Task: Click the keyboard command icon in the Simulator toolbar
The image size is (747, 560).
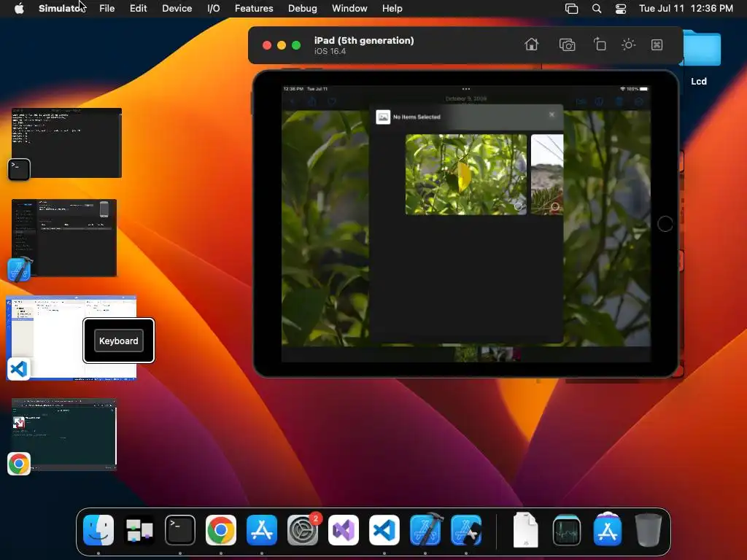Action: [657, 44]
